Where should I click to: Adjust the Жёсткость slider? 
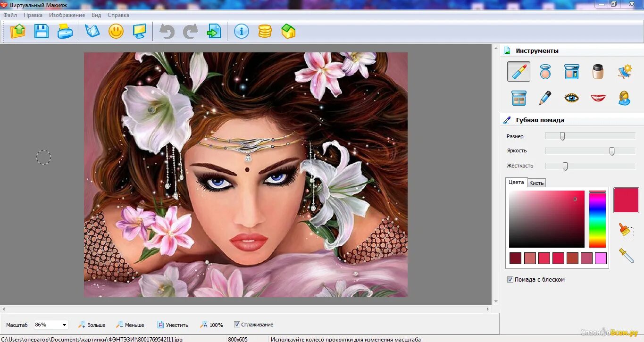point(590,166)
